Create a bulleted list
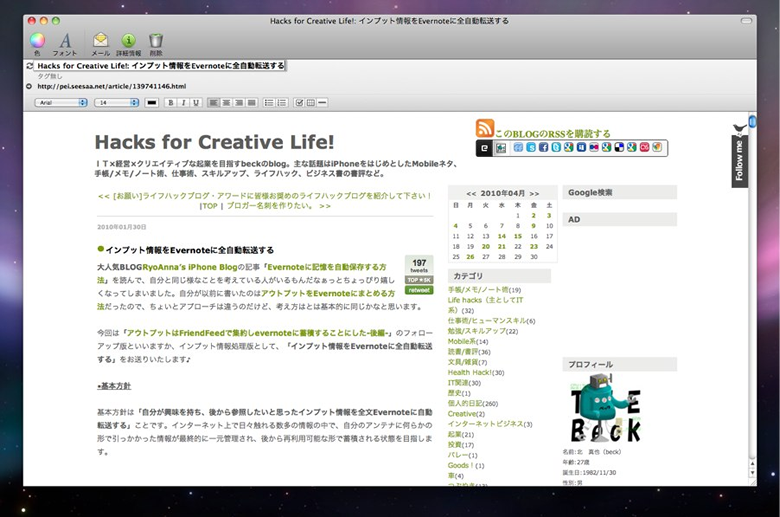Image resolution: width=780 pixels, height=517 pixels. click(269, 103)
